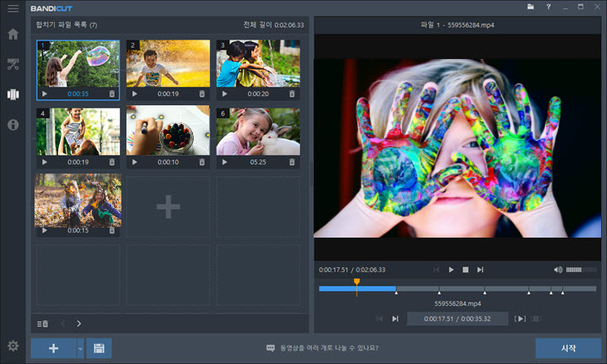Play the 0:00:10 crayons clip
Screen dimensions: 607x364
pyautogui.click(x=134, y=162)
